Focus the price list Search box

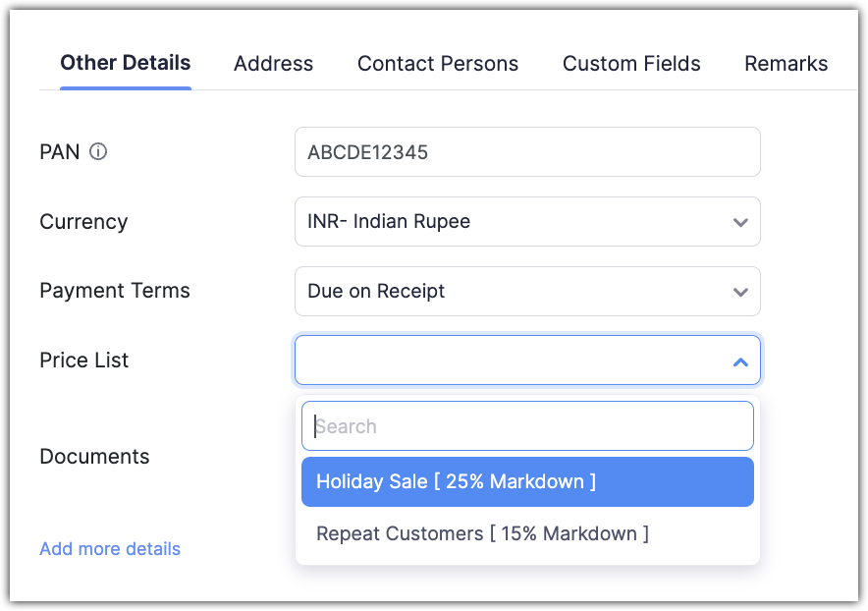(527, 426)
